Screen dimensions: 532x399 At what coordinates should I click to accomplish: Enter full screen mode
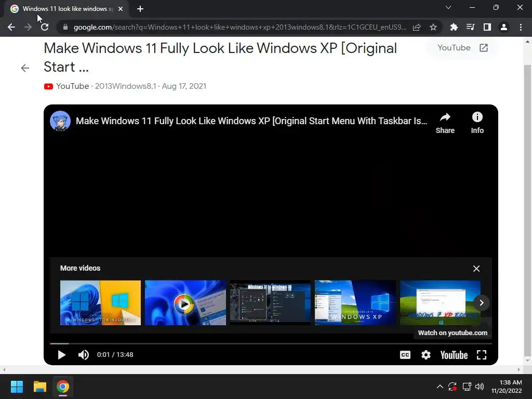click(482, 355)
